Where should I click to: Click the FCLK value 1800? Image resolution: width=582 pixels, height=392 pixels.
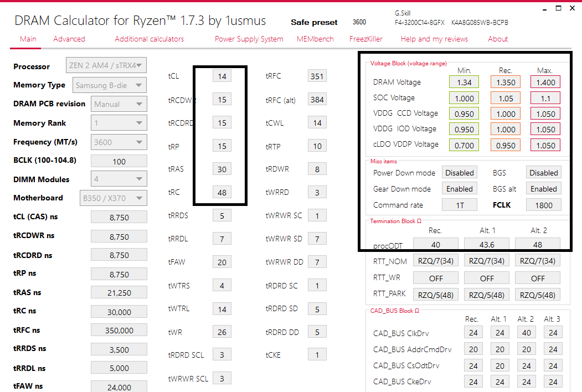click(544, 205)
